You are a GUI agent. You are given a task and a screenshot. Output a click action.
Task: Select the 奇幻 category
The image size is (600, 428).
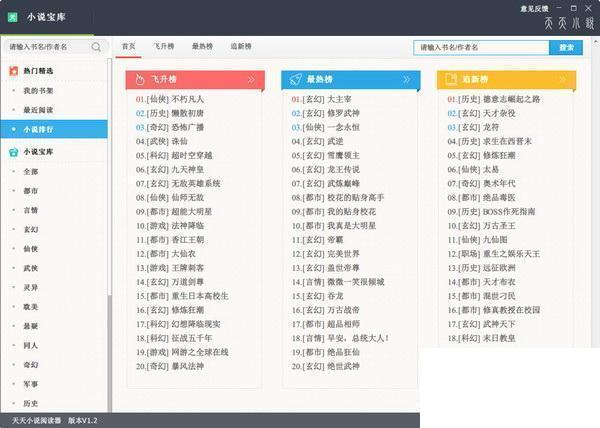pyautogui.click(x=31, y=365)
